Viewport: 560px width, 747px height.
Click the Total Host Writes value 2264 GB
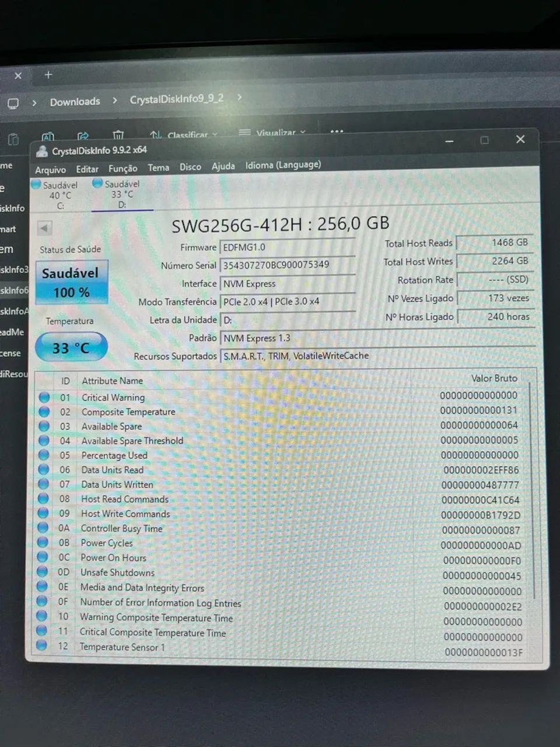tap(495, 261)
